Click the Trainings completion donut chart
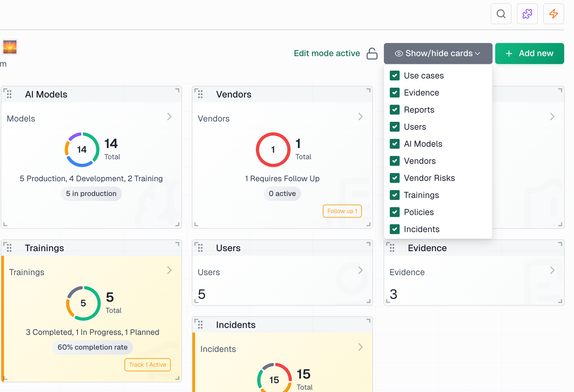Viewport: 574px width, 392px height. tap(83, 303)
